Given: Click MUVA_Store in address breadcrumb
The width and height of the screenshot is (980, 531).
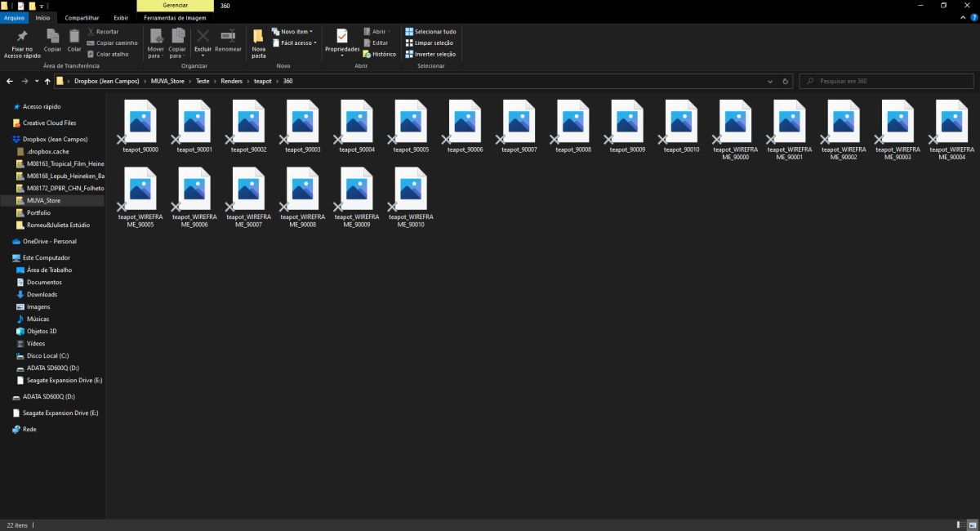Looking at the screenshot, I should [x=167, y=82].
